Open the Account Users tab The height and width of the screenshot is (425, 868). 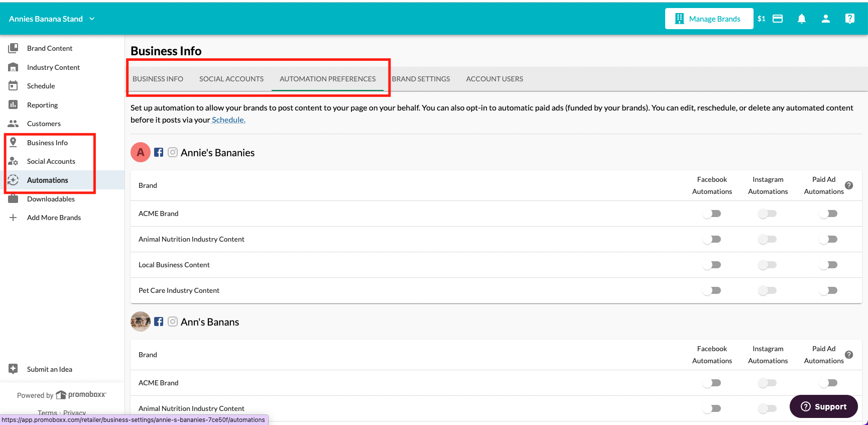tap(494, 79)
